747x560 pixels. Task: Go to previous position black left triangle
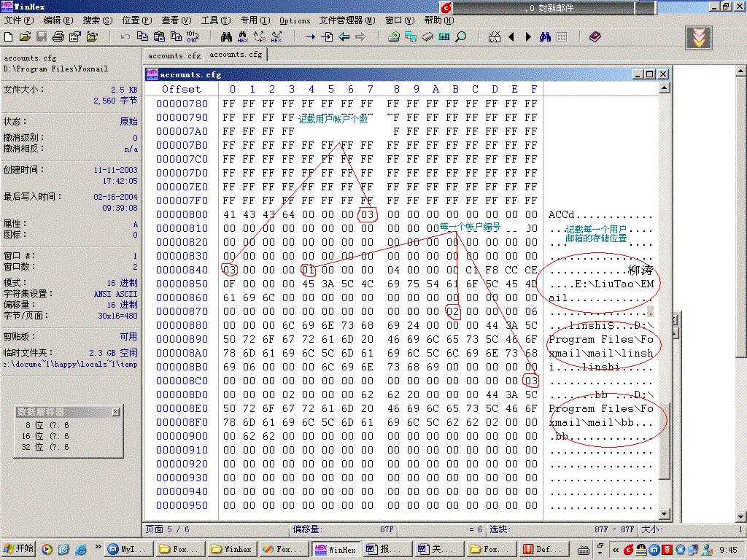pos(511,36)
